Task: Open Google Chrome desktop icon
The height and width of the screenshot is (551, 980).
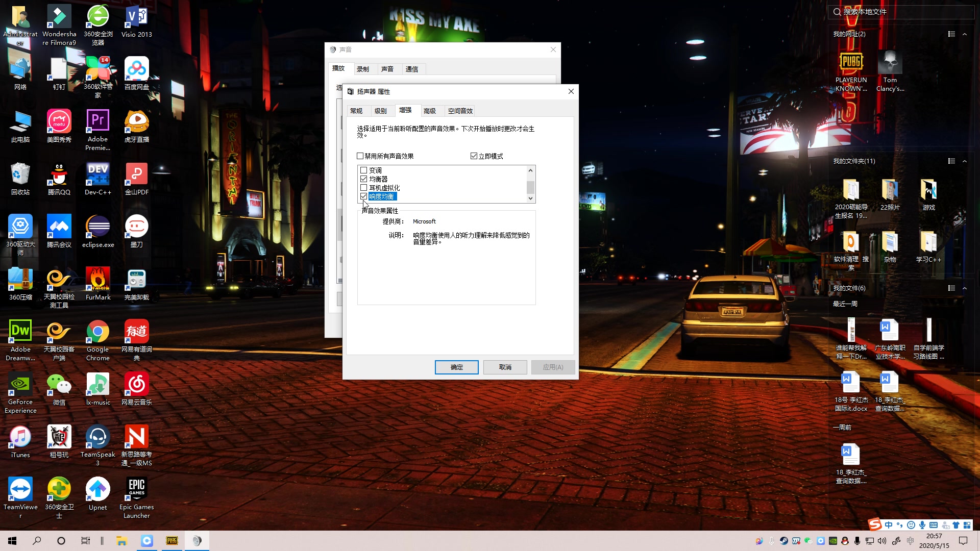Action: pyautogui.click(x=97, y=333)
